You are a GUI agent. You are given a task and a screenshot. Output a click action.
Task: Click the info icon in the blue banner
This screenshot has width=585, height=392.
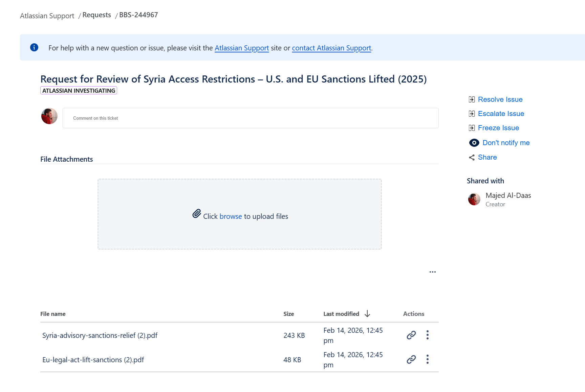(x=34, y=47)
